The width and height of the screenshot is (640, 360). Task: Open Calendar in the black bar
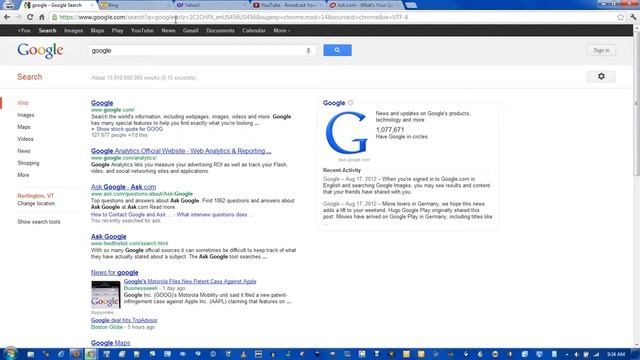point(253,31)
